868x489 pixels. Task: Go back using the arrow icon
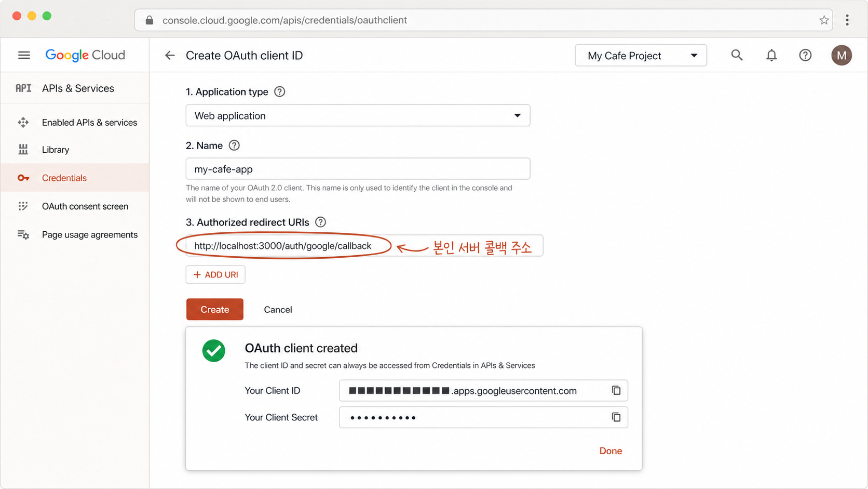[170, 55]
